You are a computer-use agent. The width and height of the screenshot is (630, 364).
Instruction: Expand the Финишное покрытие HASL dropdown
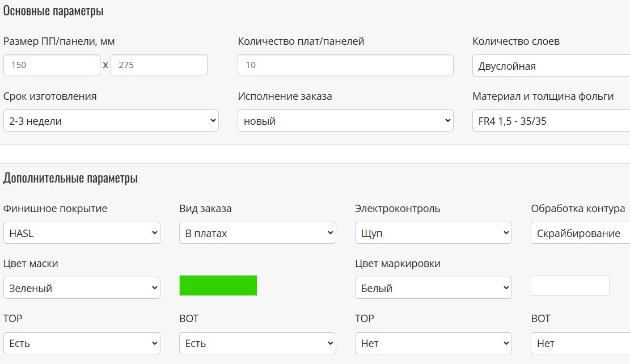point(82,233)
